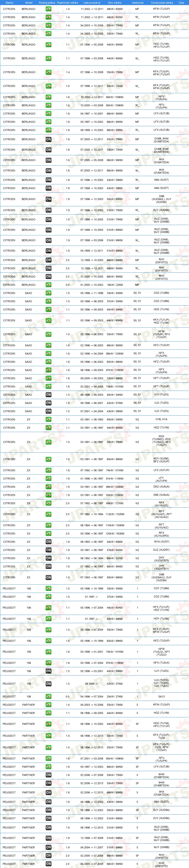Click PB icon in Saxo 37kW / 50KM row
This screenshot has height=868, width=189.
[x=48, y=302]
